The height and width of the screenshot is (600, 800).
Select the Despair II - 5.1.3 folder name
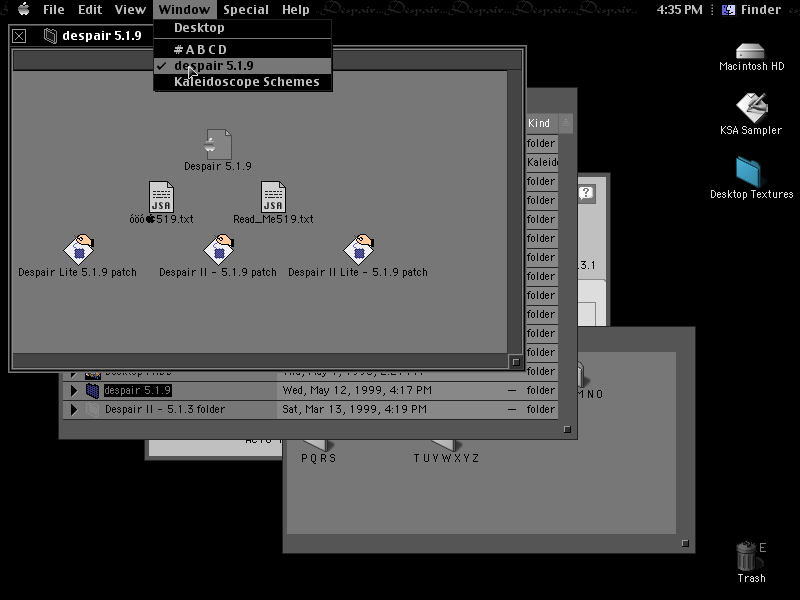click(165, 409)
